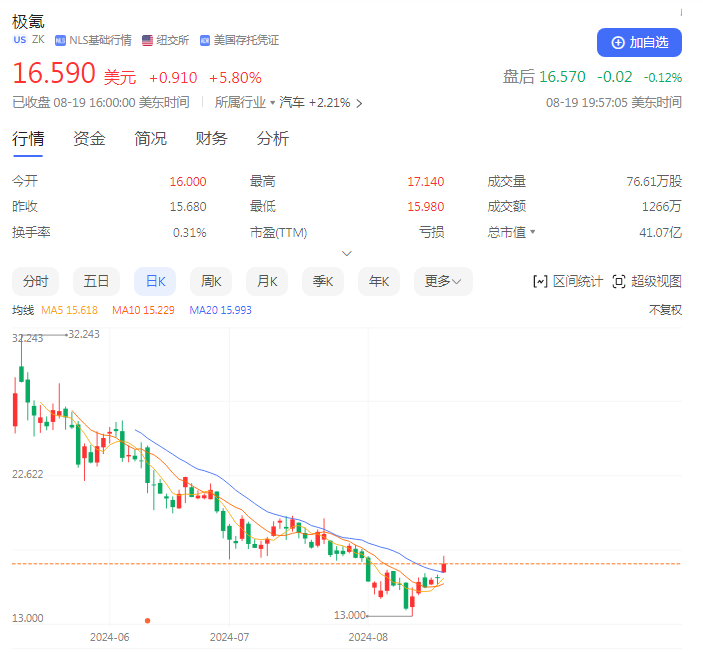This screenshot has height=652, width=703.
Task: Click the stock name 极氪
Action: pyautogui.click(x=28, y=22)
